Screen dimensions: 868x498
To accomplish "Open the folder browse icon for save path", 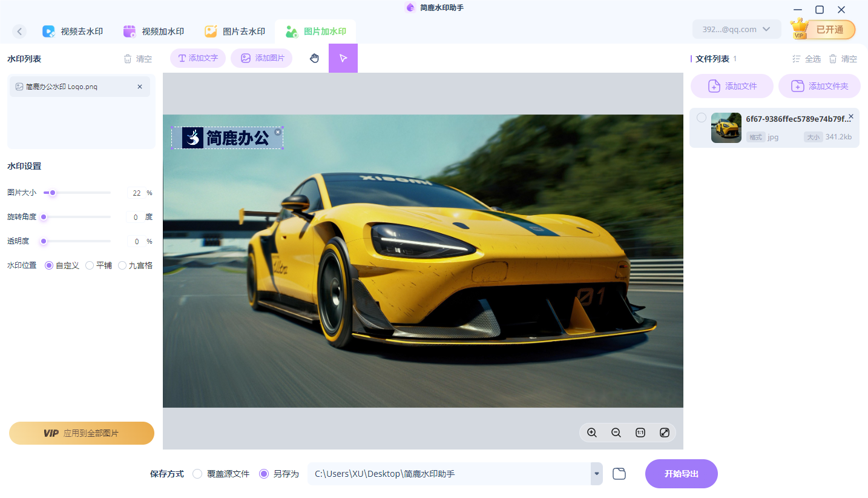I will [619, 473].
